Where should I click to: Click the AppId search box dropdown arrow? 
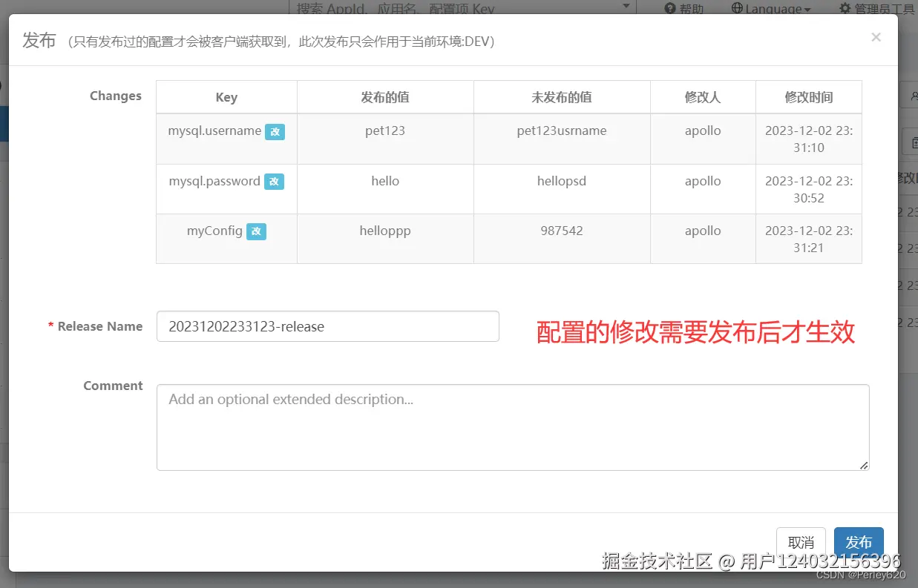[626, 7]
